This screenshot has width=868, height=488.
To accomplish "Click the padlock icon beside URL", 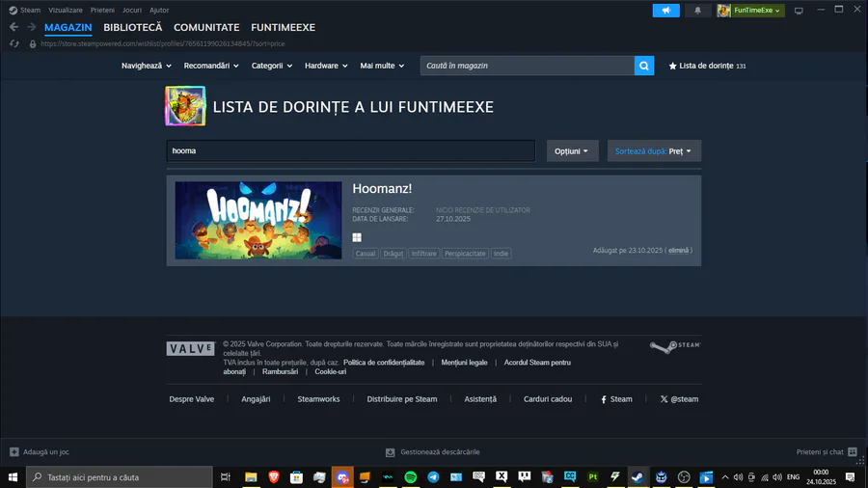I will (33, 43).
